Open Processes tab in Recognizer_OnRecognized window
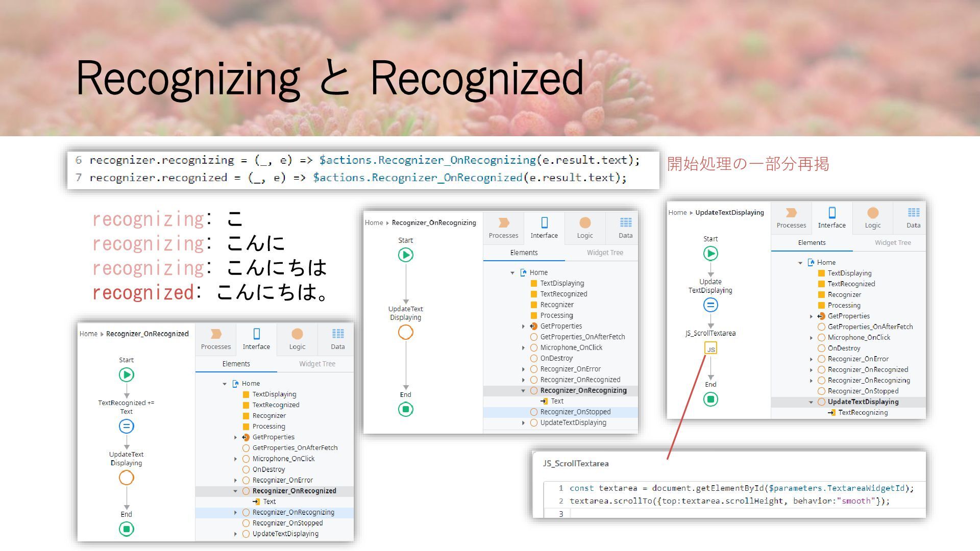 [x=216, y=339]
